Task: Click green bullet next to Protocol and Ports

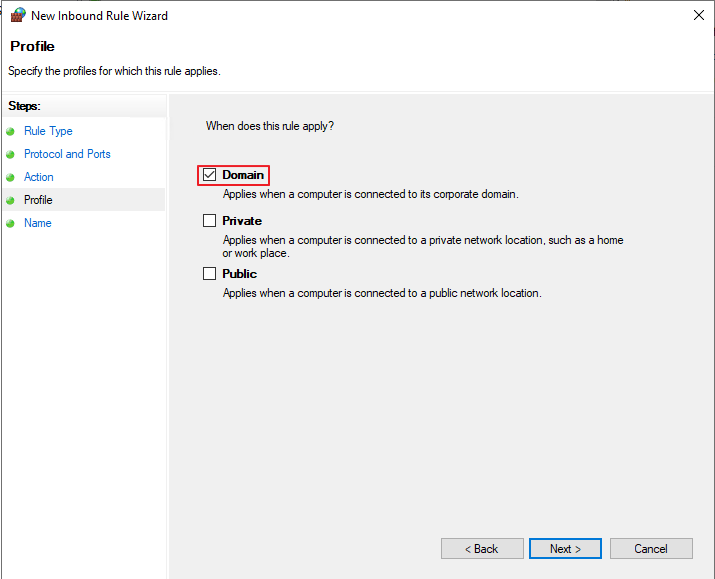Action: click(x=10, y=155)
